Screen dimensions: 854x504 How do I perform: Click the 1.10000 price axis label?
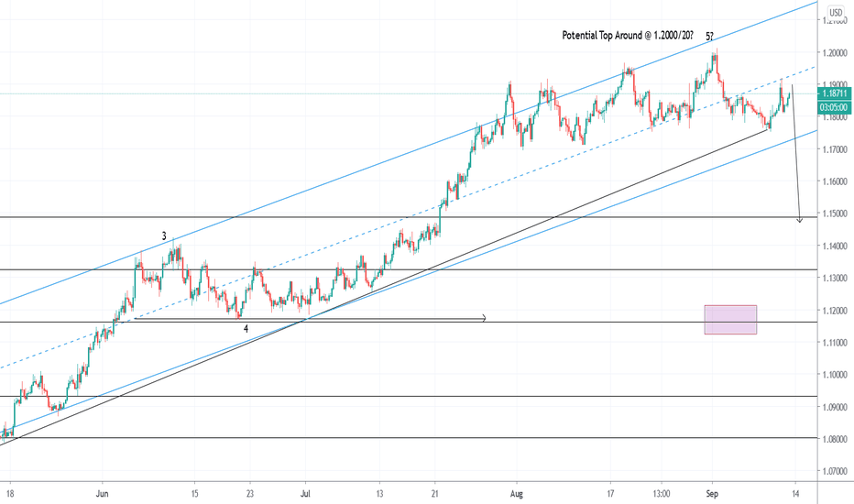pyautogui.click(x=835, y=375)
